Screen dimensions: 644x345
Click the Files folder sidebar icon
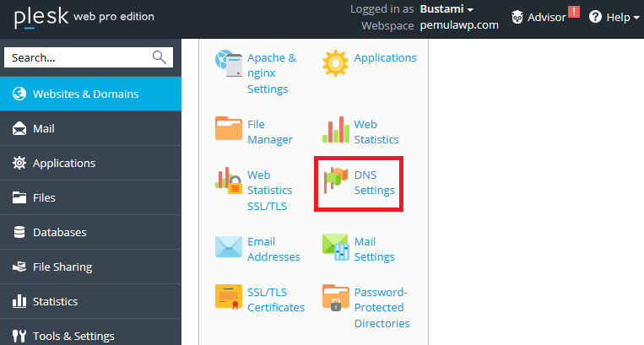(x=19, y=197)
